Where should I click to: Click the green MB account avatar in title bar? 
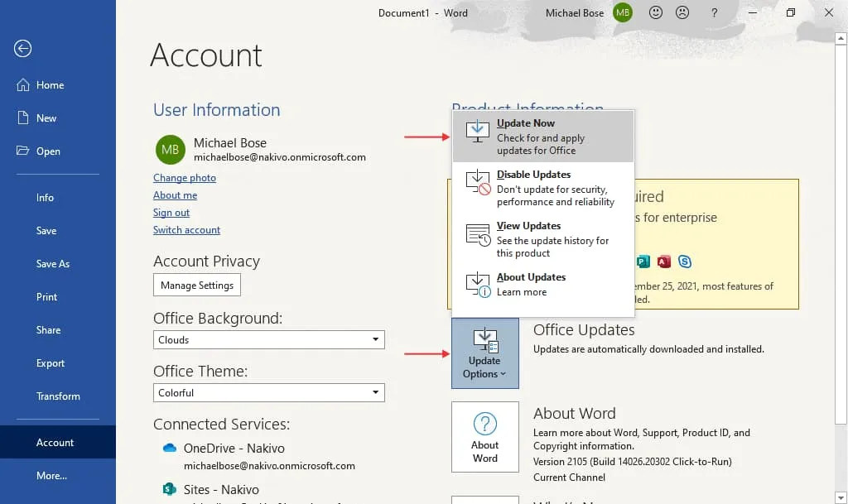click(623, 12)
